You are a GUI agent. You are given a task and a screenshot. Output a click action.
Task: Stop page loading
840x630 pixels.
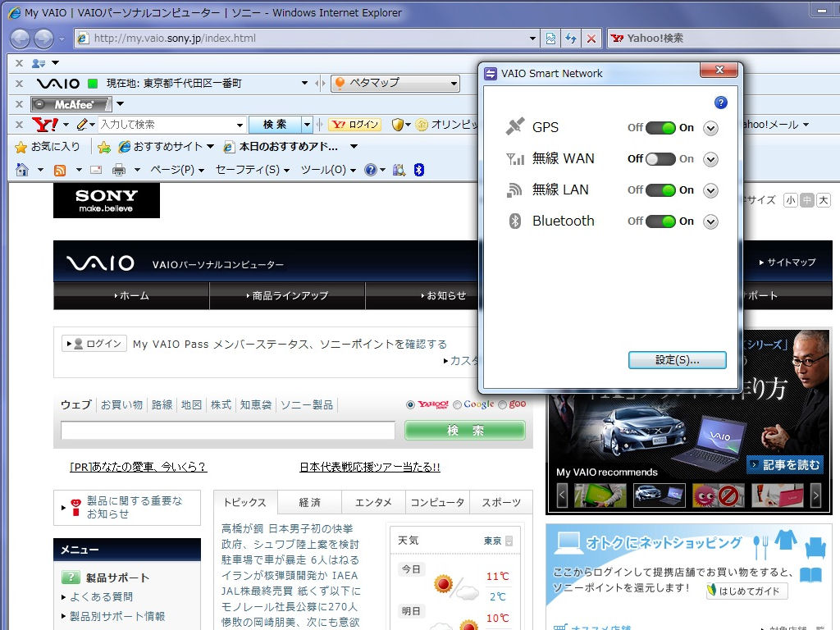click(x=591, y=38)
